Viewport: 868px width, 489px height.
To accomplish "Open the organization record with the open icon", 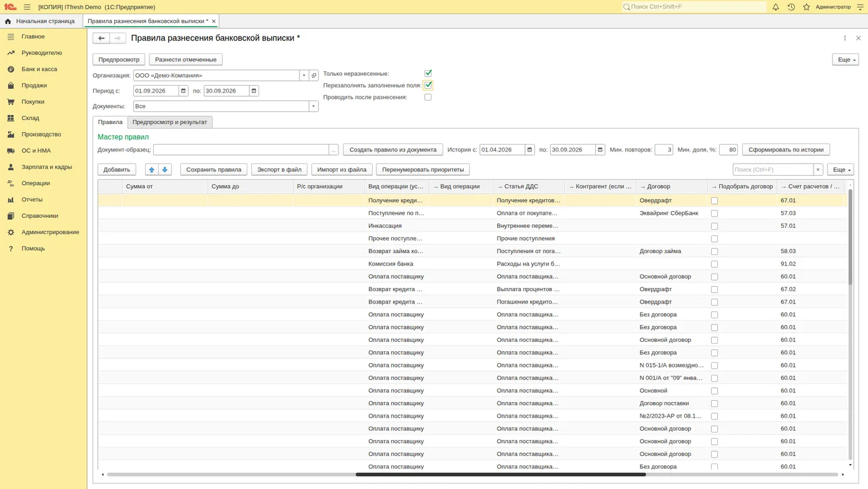I will point(314,75).
